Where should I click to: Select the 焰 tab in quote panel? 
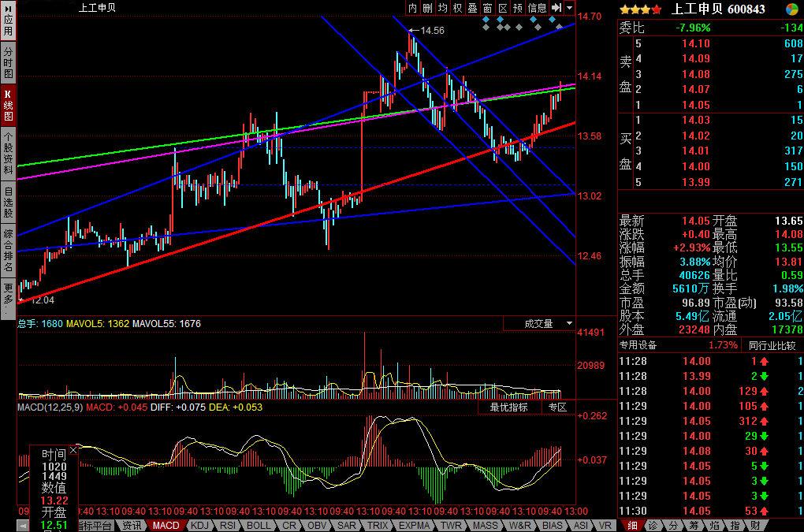click(x=714, y=526)
